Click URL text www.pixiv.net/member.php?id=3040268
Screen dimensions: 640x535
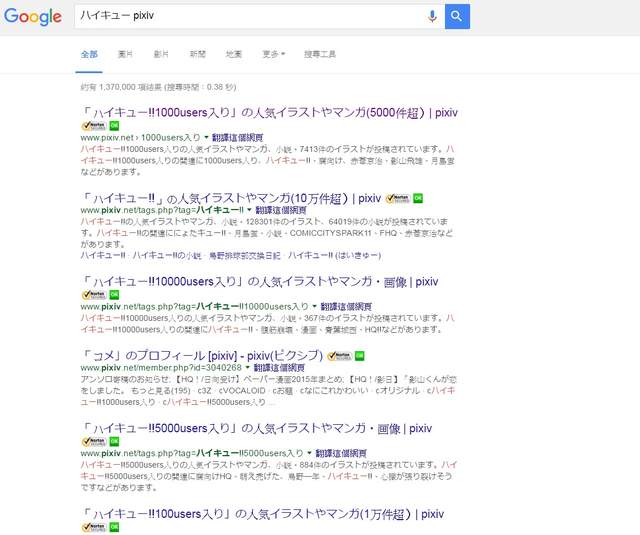(x=161, y=368)
